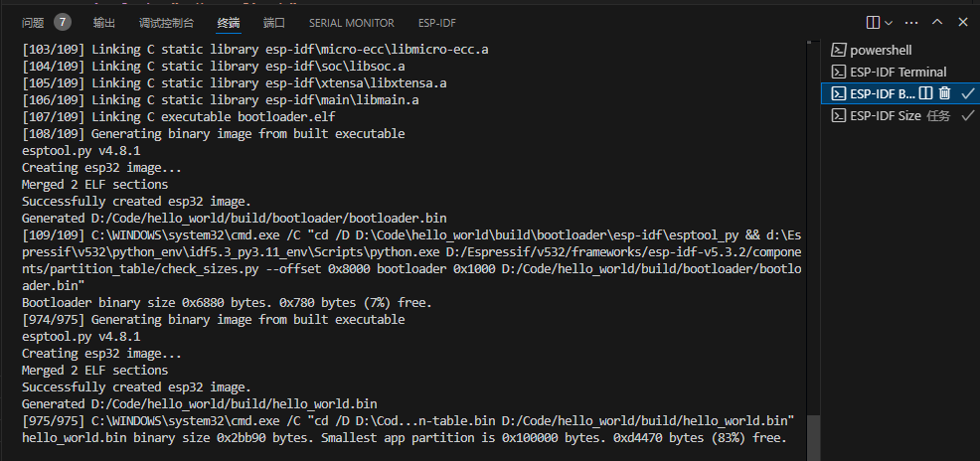Switch to the SERIAL MONITOR tab
The height and width of the screenshot is (461, 980).
click(351, 23)
